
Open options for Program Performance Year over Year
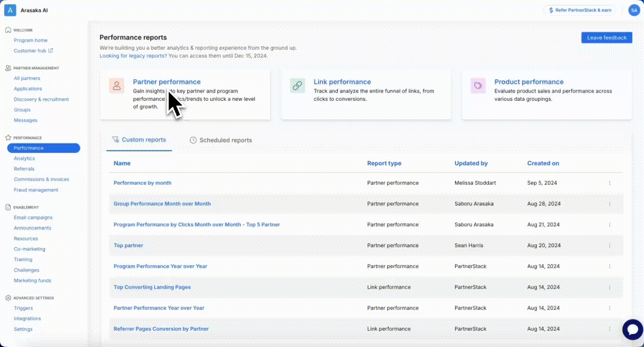[609, 266]
